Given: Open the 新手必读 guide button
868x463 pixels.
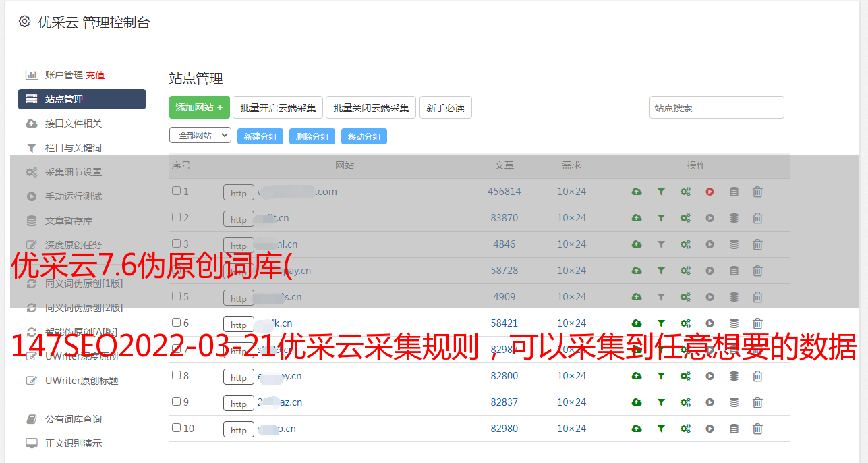Looking at the screenshot, I should (x=445, y=107).
